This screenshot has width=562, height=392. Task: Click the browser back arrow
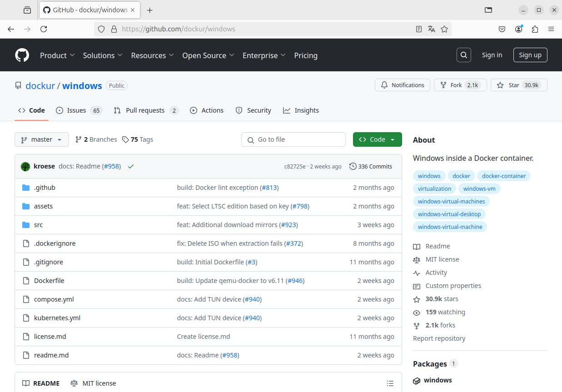(x=11, y=29)
